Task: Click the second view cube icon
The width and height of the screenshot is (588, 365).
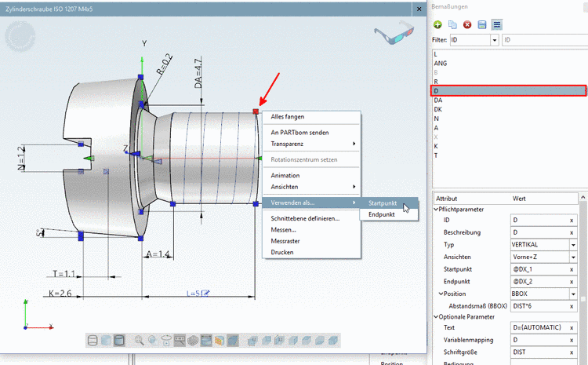Action: pos(267,341)
